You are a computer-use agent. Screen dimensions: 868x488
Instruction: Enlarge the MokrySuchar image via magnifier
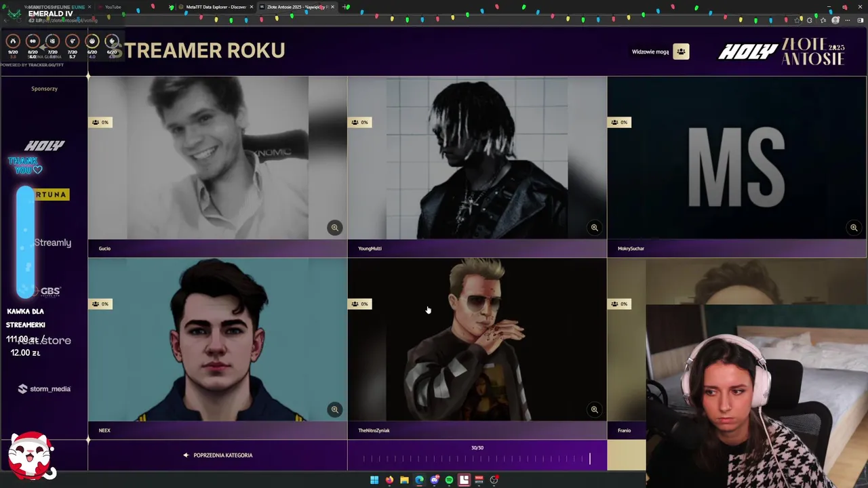tap(854, 228)
